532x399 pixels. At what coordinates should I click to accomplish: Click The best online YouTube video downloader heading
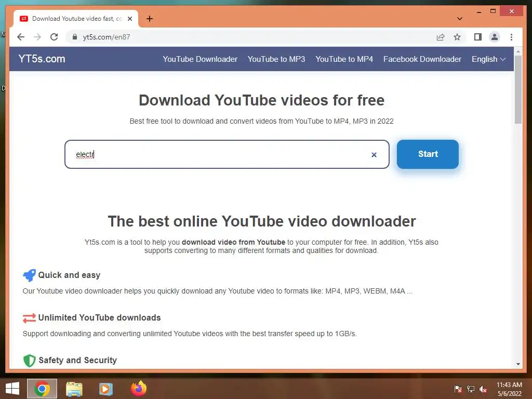(262, 221)
